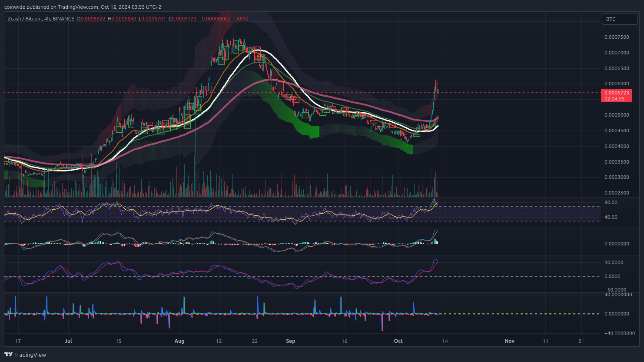
Task: Click the bar countdown 02:04:55
Action: [x=614, y=99]
